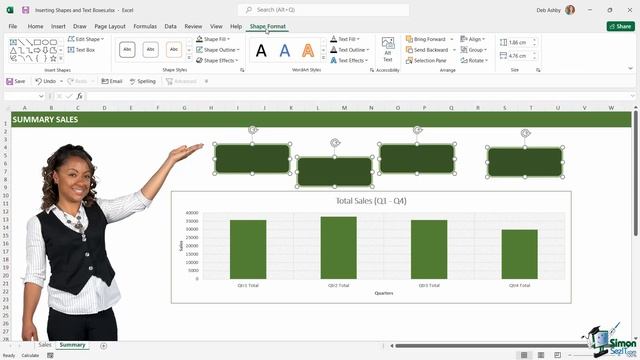Click Bring Forward

(x=426, y=39)
